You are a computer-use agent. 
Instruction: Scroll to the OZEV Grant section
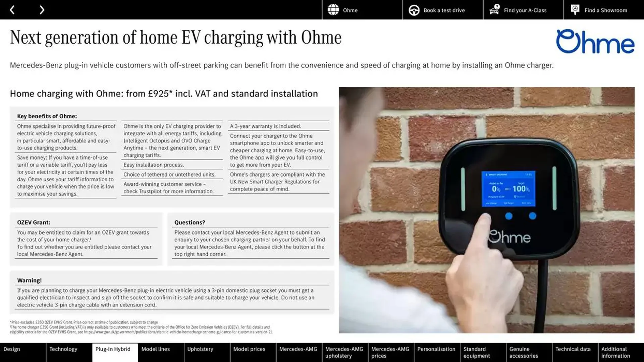coord(34,222)
